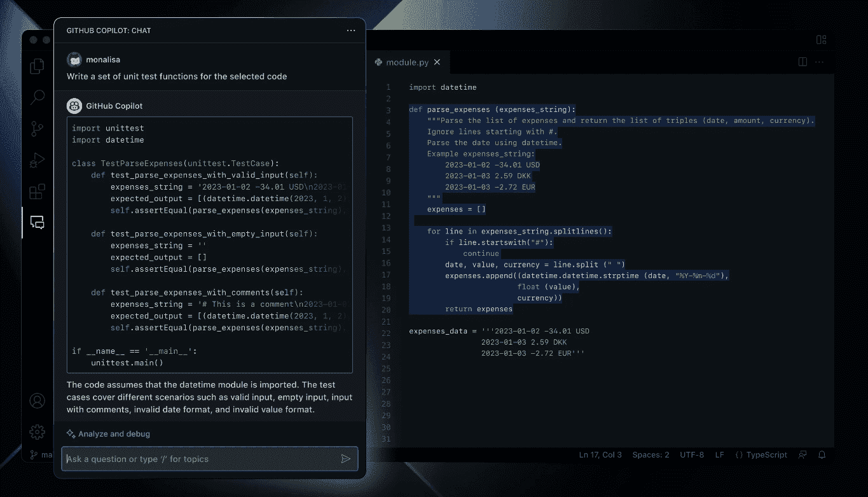Click the monalisa username text

[103, 60]
